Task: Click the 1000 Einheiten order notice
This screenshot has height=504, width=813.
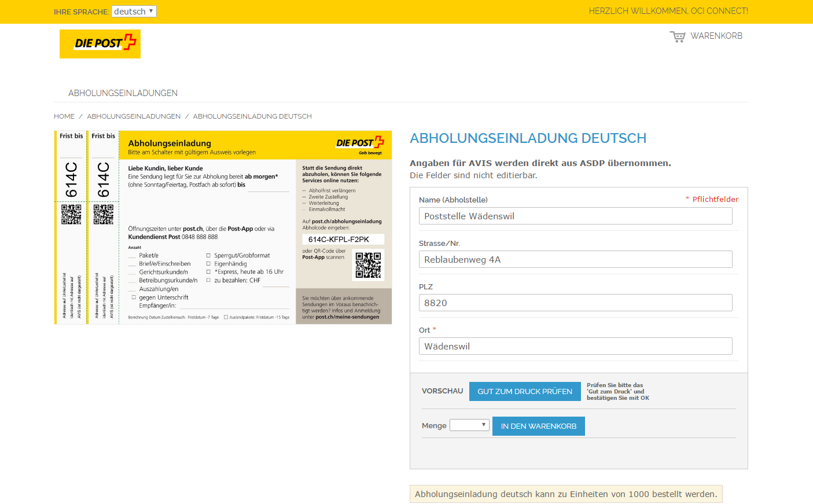Action: [566, 494]
